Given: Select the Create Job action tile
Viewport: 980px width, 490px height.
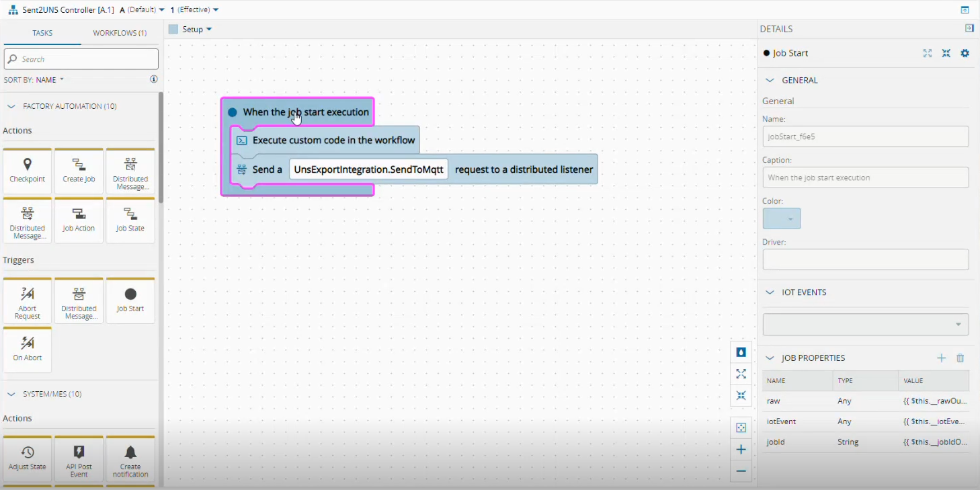Looking at the screenshot, I should 79,171.
